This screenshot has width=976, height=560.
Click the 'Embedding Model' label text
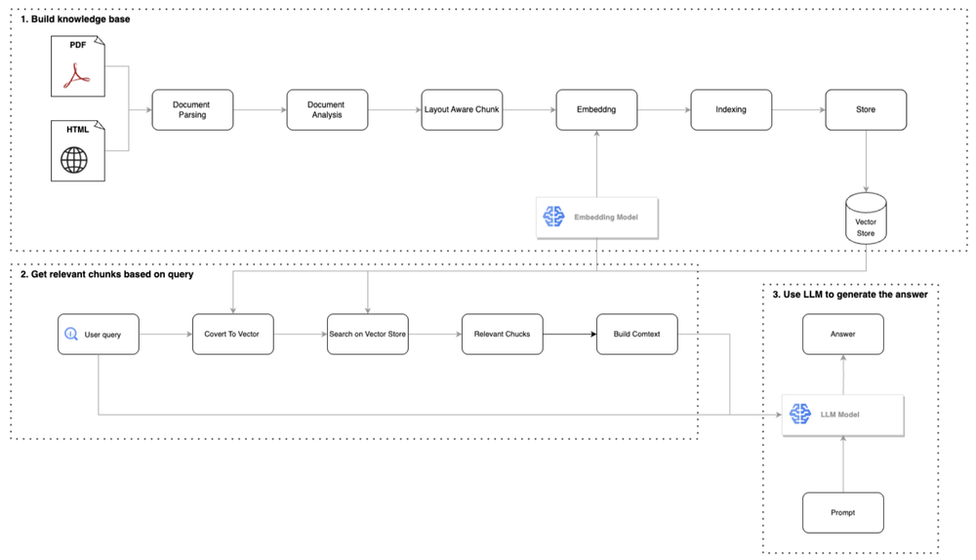[606, 218]
